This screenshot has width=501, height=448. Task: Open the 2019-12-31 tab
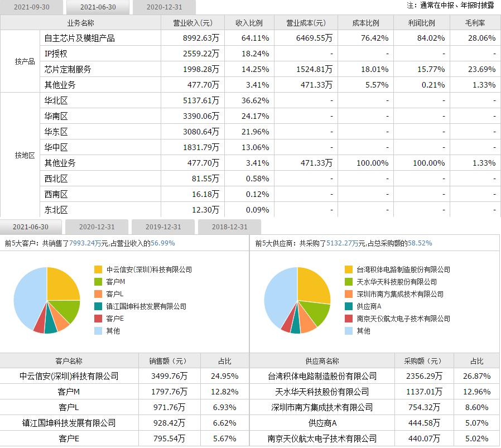tap(162, 227)
